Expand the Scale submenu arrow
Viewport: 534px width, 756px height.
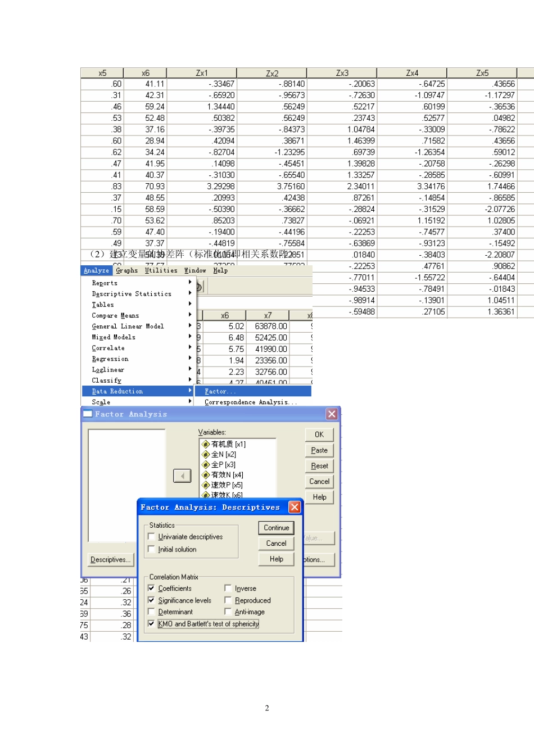pyautogui.click(x=190, y=402)
